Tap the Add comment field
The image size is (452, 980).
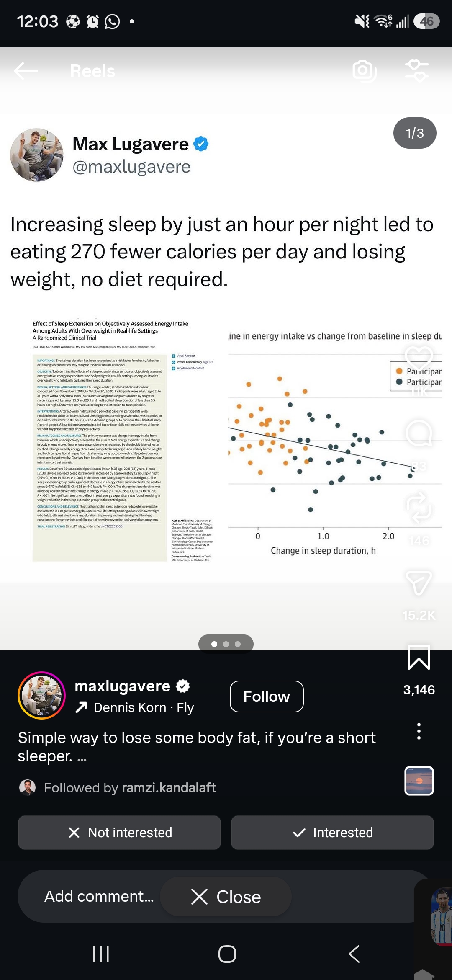99,896
